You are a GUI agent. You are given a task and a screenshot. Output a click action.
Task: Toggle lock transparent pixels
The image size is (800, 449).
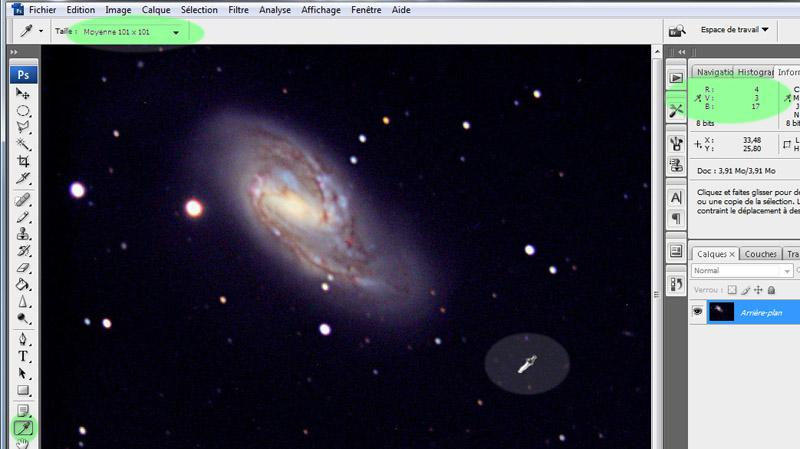click(732, 290)
